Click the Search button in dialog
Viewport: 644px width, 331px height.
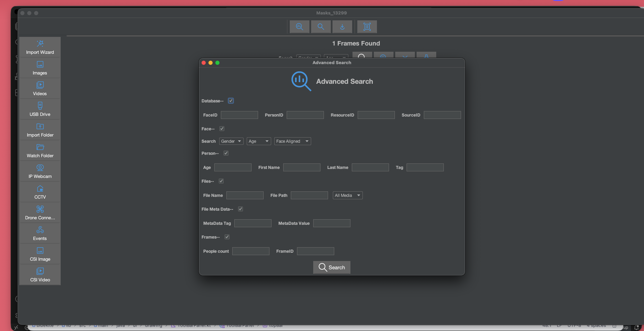pos(332,267)
